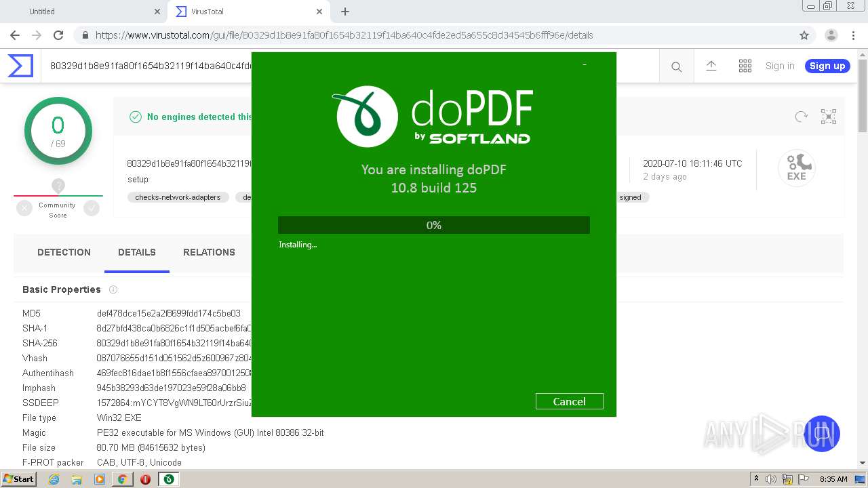This screenshot has height=488, width=868.
Task: Cancel the doPDF installation
Action: (x=569, y=401)
